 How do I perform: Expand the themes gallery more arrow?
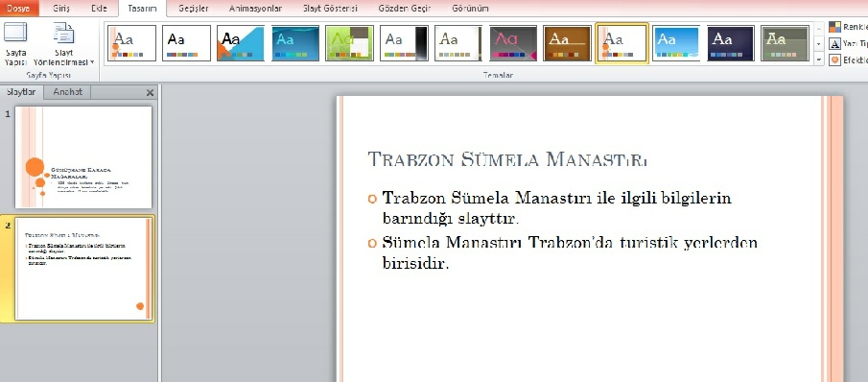pyautogui.click(x=819, y=59)
